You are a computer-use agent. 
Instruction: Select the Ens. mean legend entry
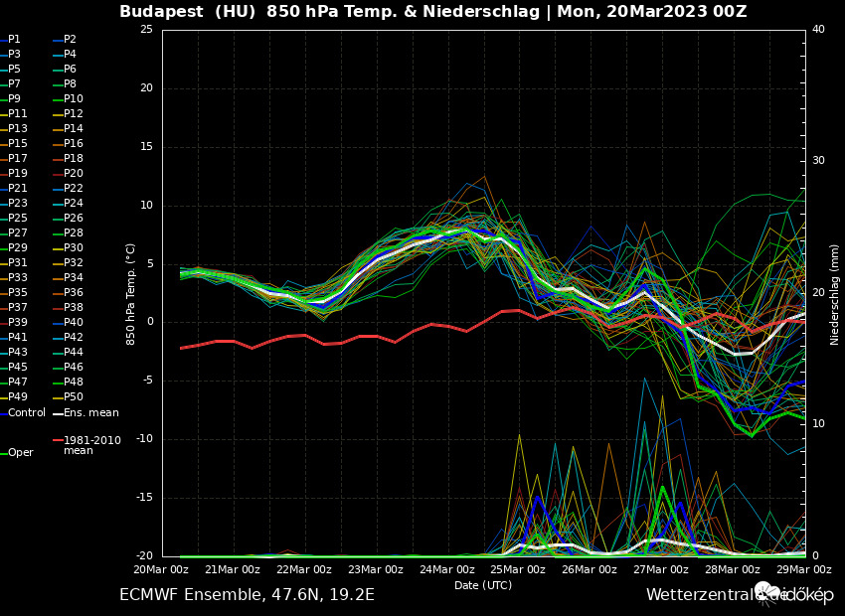[90, 412]
